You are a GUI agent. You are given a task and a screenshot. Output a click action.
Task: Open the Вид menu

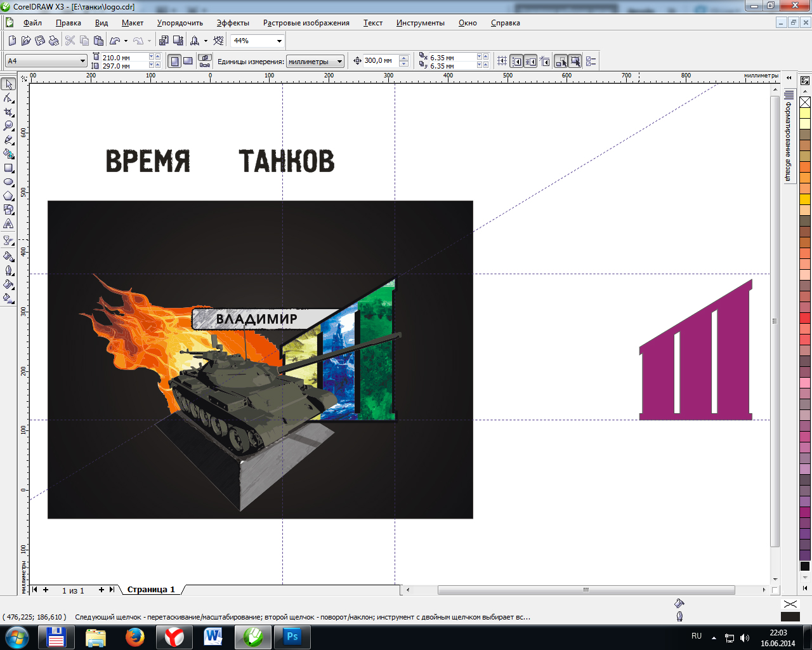(x=101, y=23)
